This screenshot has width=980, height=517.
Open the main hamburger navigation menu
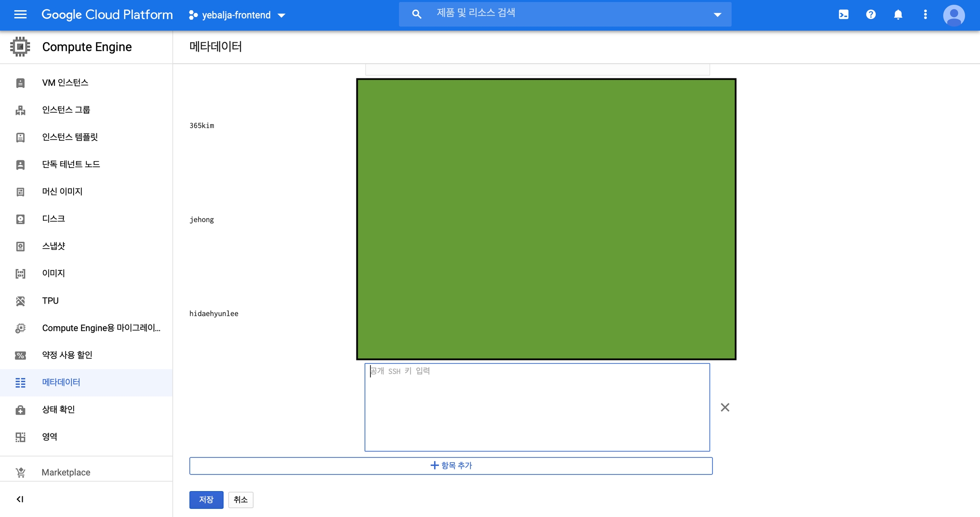[x=20, y=15]
